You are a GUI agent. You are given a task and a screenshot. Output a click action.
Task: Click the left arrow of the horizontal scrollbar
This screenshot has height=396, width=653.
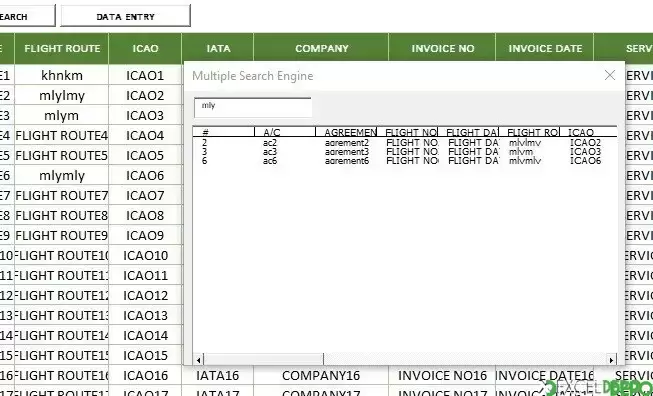[x=198, y=360]
